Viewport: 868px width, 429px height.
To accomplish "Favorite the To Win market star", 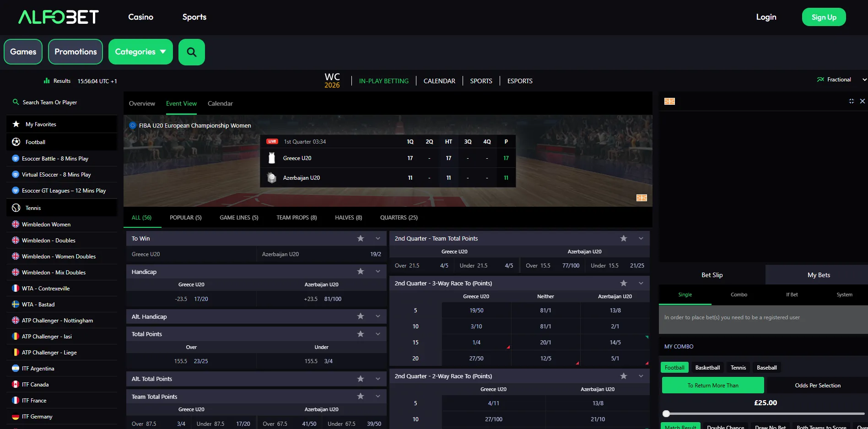I will pos(361,238).
